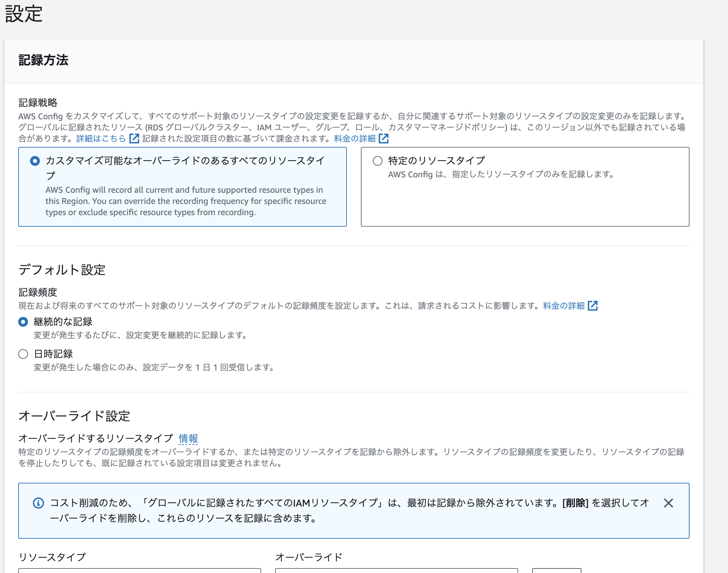Click external link icon after first 料金の詳細
The height and width of the screenshot is (573, 728).
[384, 139]
